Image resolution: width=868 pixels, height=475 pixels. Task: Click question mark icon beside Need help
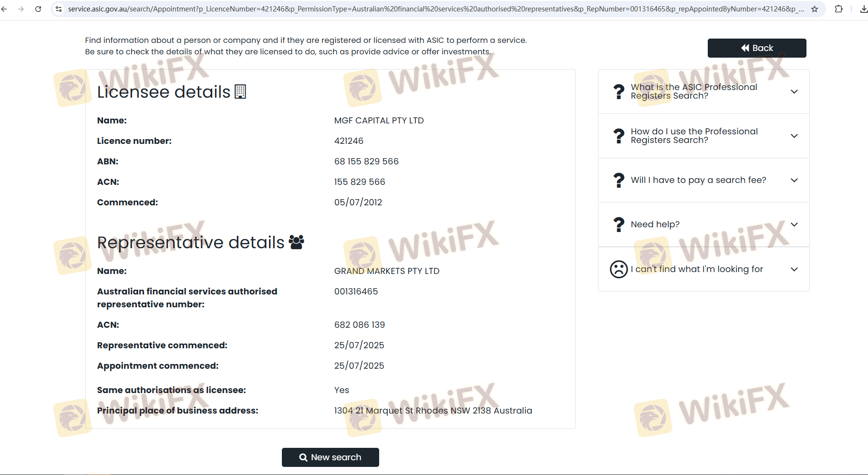[x=619, y=224]
